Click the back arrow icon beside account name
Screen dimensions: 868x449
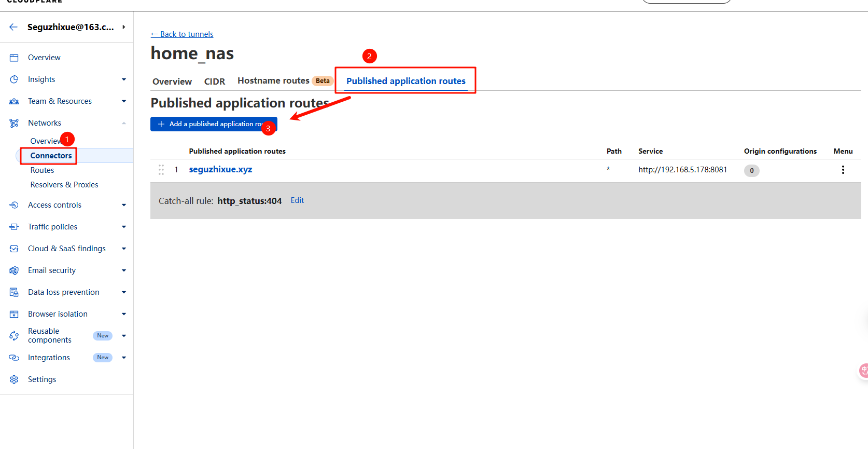13,27
